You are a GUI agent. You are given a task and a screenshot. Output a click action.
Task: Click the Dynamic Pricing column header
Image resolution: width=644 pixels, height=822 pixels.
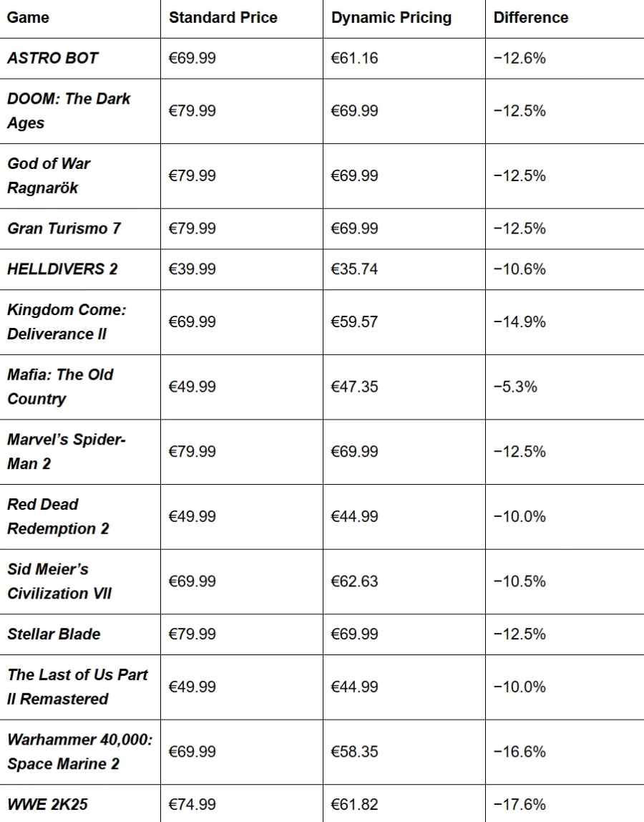391,18
